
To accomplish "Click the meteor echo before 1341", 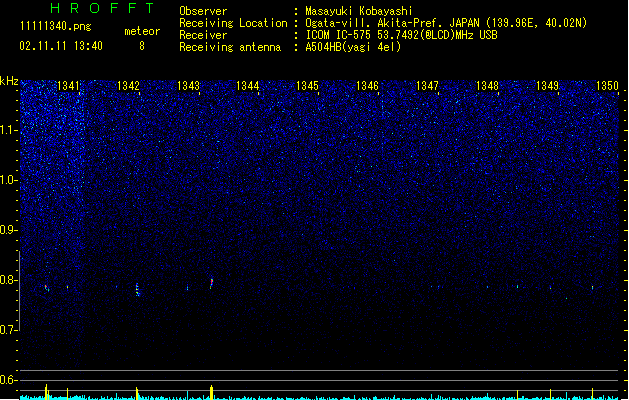I will [47, 288].
